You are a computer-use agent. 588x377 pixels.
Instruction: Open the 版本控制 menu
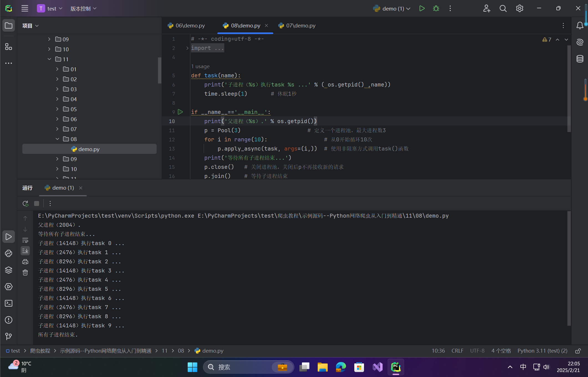tap(83, 9)
